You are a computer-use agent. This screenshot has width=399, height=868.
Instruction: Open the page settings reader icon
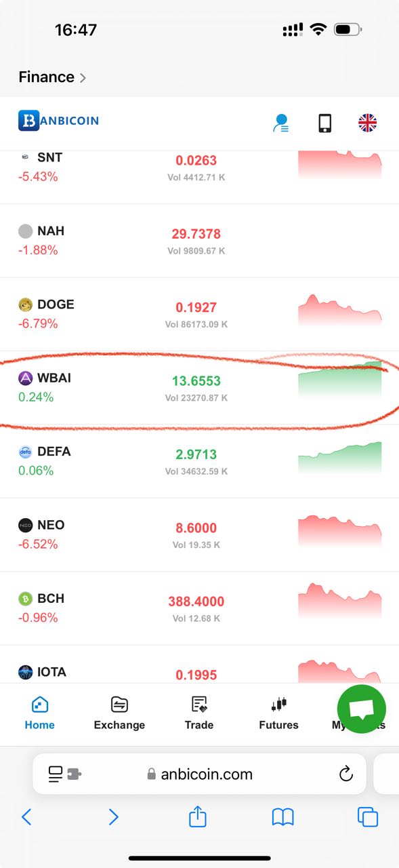(64, 774)
